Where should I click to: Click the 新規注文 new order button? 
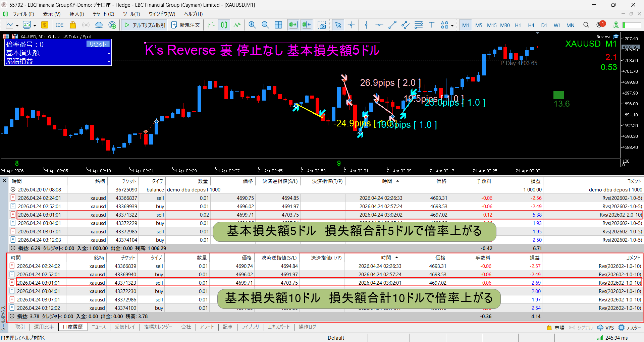point(185,25)
